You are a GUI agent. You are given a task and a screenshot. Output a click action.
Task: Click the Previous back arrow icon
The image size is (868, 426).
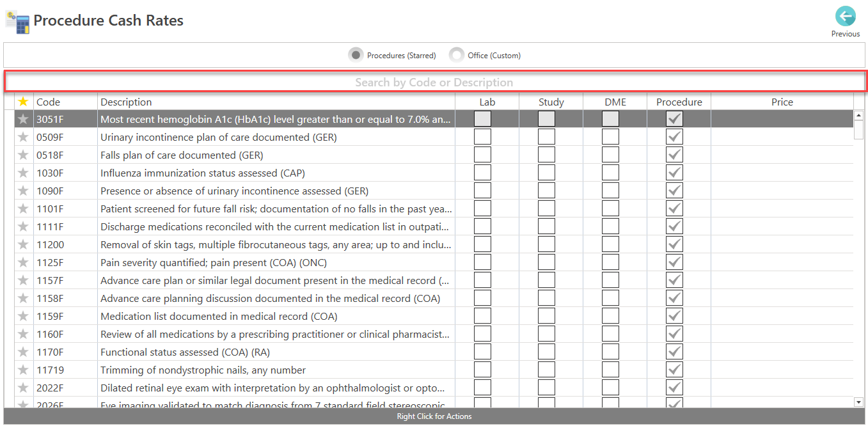[845, 17]
